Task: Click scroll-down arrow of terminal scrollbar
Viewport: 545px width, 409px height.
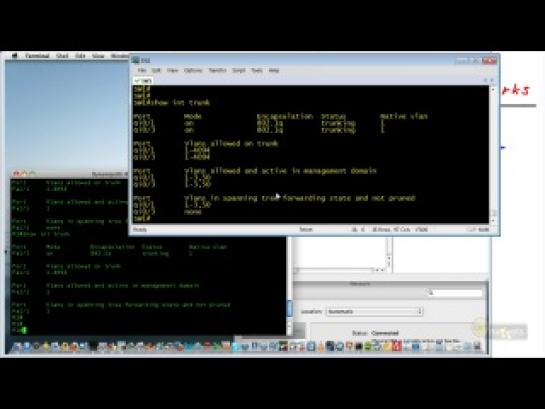Action: click(x=493, y=220)
